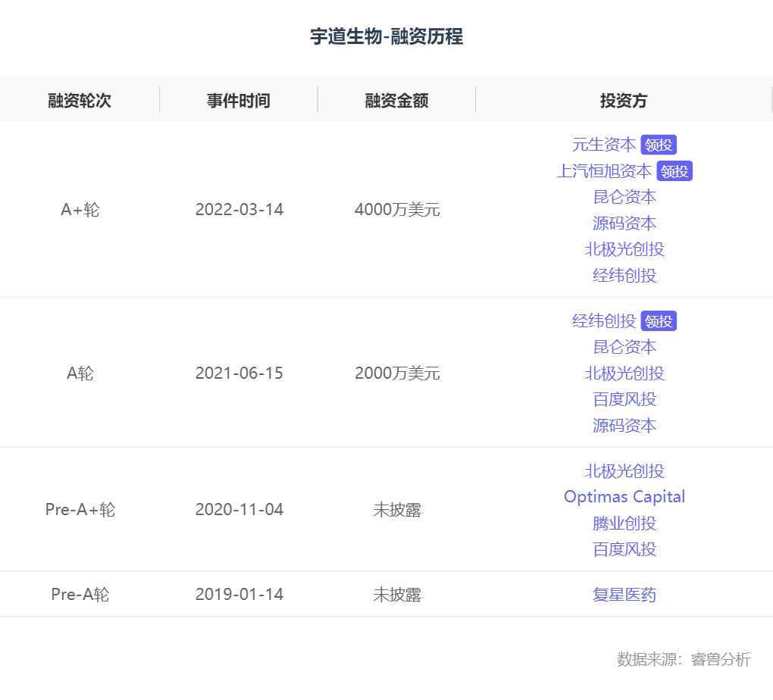Click the date 2021-06-15

[x=239, y=373]
